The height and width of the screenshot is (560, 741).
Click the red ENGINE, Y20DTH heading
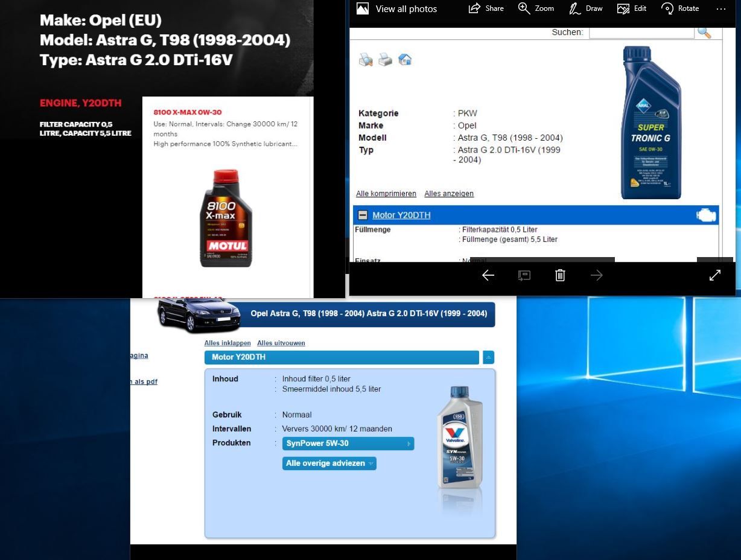click(x=80, y=103)
